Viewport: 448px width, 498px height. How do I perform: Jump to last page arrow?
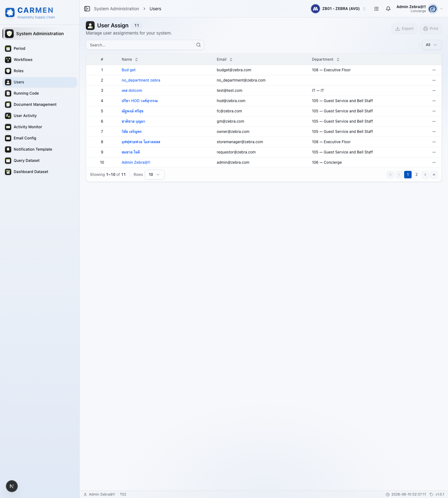click(434, 175)
